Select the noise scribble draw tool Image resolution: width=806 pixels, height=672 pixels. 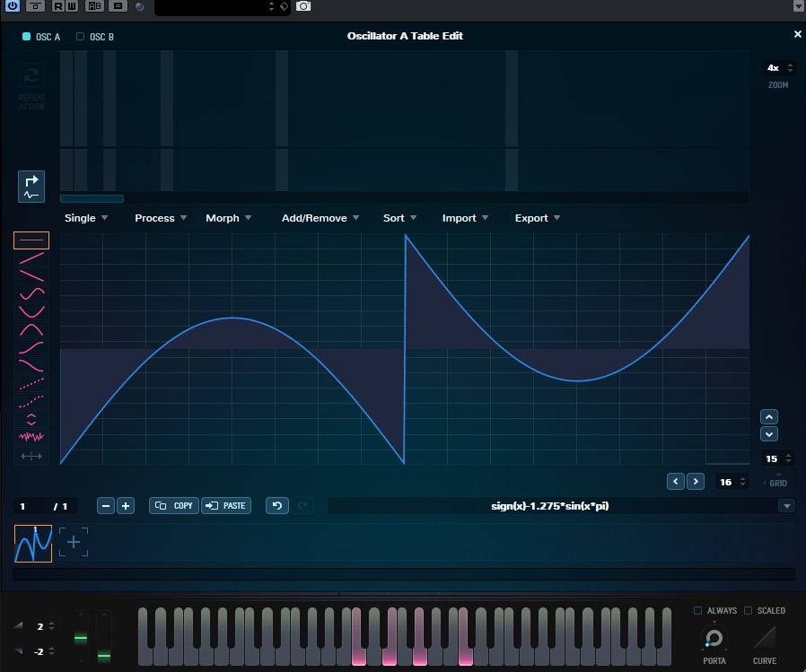pyautogui.click(x=31, y=438)
